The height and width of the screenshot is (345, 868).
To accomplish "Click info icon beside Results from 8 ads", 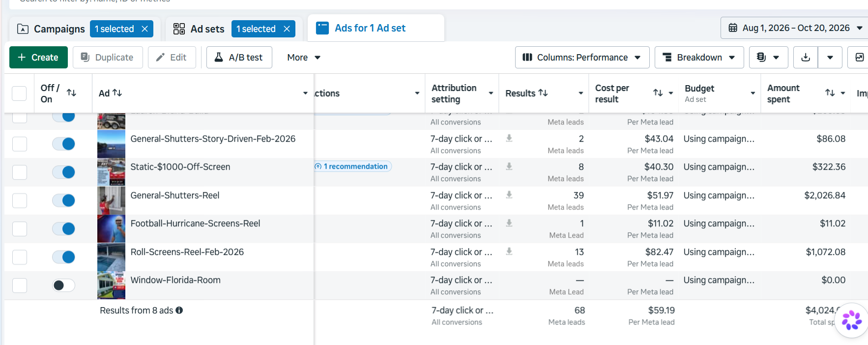I will coord(179,311).
